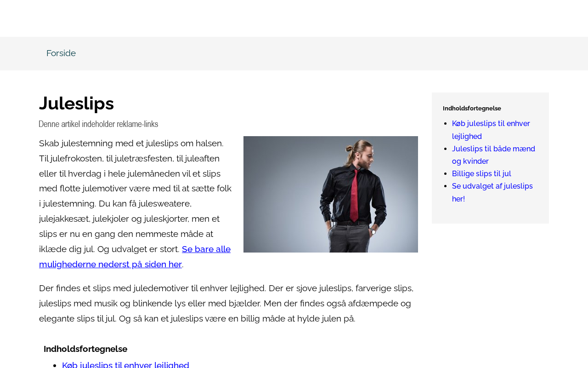Click the blank white header area above navigation
The image size is (588, 368).
click(x=294, y=18)
